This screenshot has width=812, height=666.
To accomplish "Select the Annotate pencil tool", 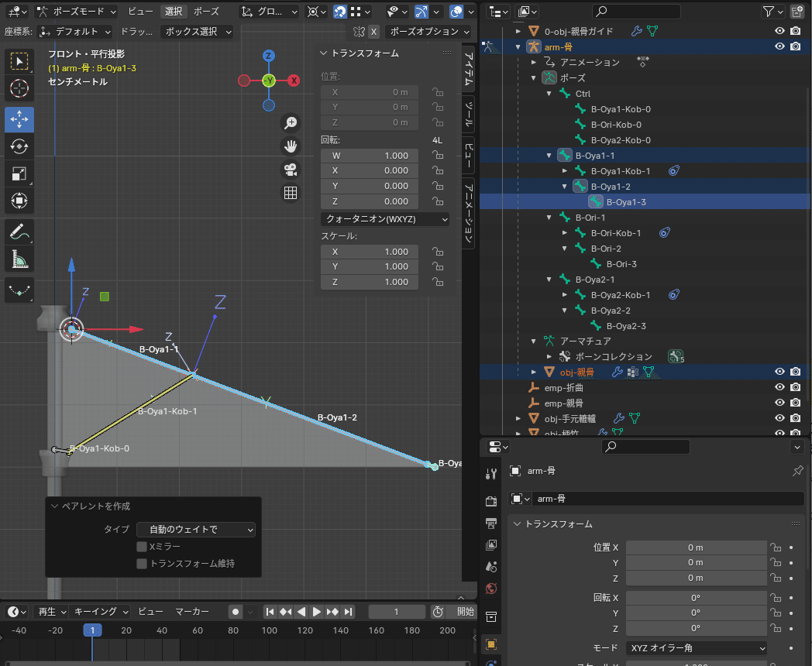I will [x=19, y=231].
